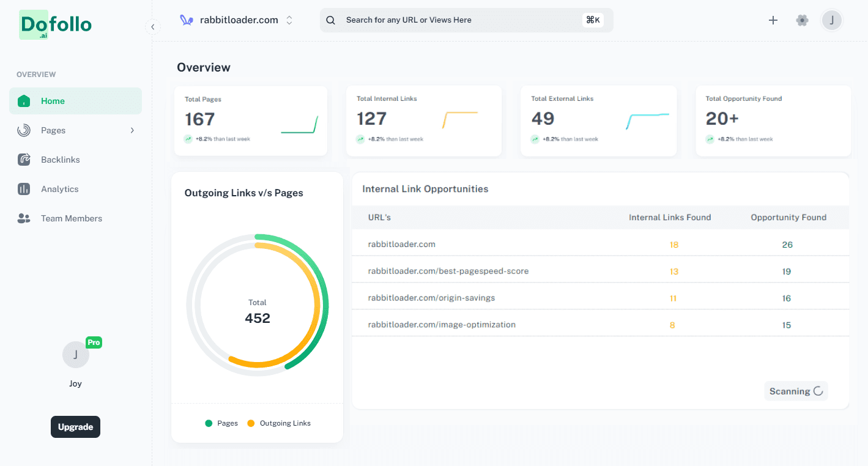The image size is (868, 466).
Task: Click the Total Internal Links trend icon
Action: (361, 139)
